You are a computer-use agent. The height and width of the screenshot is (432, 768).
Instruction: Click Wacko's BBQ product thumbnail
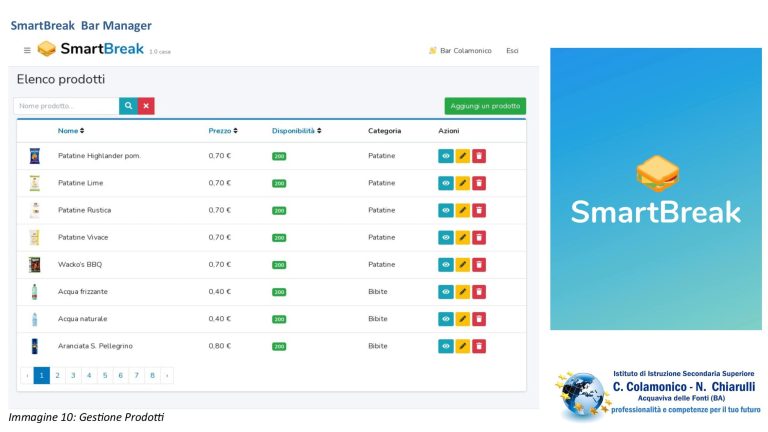coord(34,264)
